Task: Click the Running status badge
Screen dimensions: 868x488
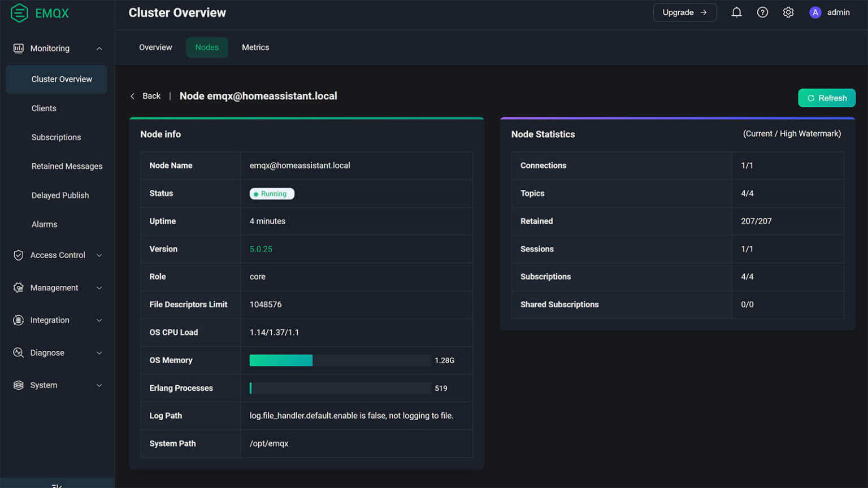Action: click(272, 193)
